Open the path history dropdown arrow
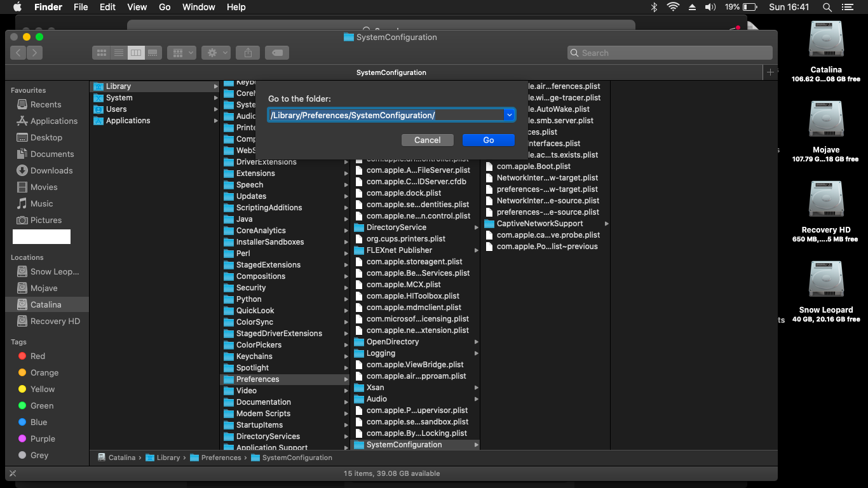The width and height of the screenshot is (868, 488). click(x=509, y=115)
